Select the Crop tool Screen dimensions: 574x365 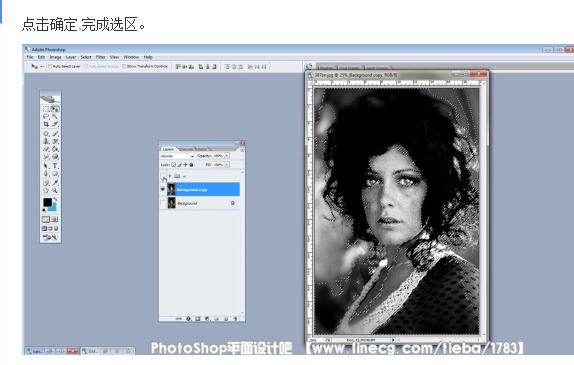46,124
